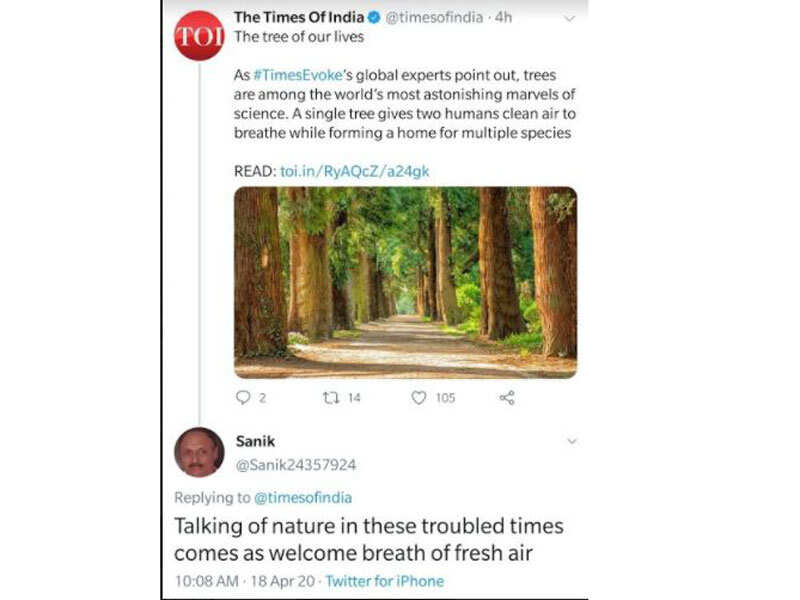This screenshot has height=600, width=800.
Task: Click the @timesofindia handle in the tweet header
Action: click(433, 18)
